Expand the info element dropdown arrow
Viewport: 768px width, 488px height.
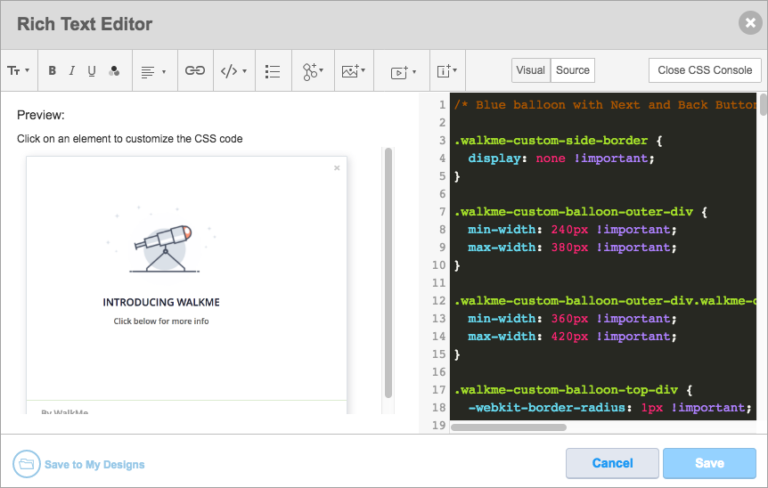point(455,70)
